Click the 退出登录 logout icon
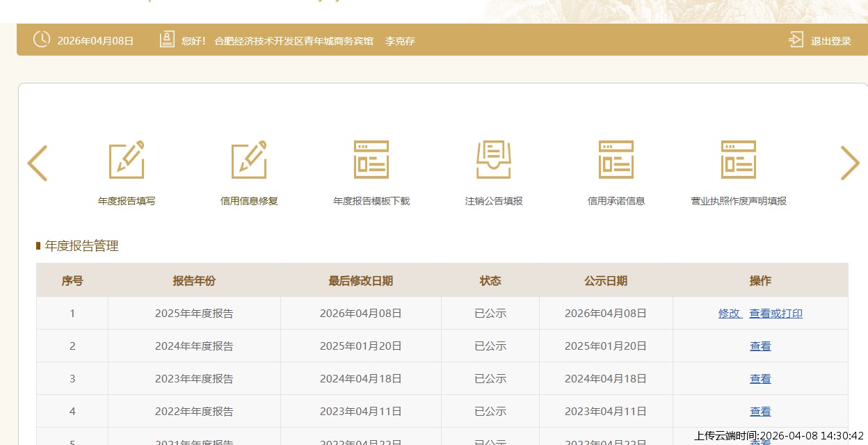This screenshot has width=868, height=445. tap(796, 40)
